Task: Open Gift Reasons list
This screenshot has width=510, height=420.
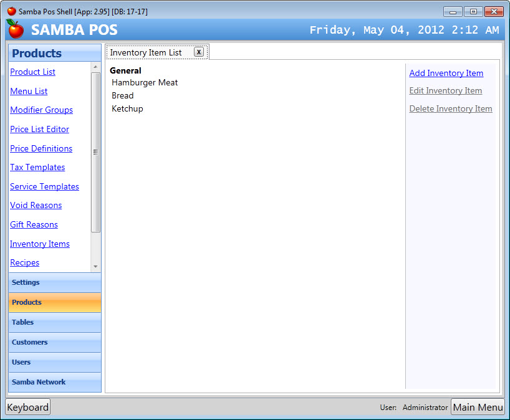Action: [34, 224]
